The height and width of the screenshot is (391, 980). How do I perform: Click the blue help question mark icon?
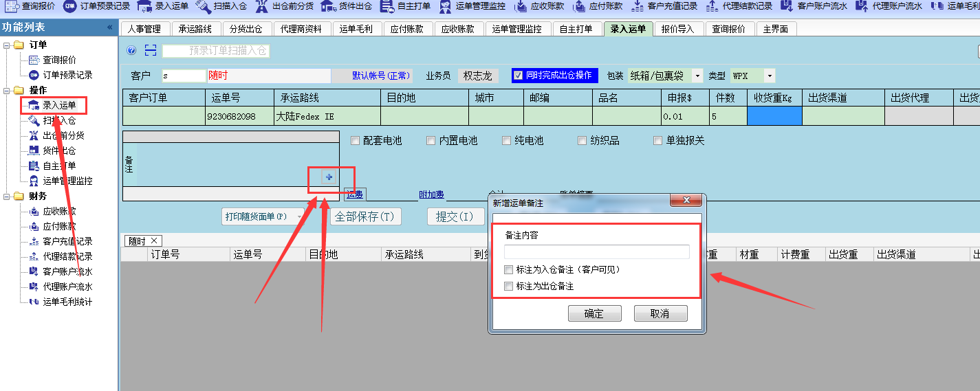tap(132, 51)
